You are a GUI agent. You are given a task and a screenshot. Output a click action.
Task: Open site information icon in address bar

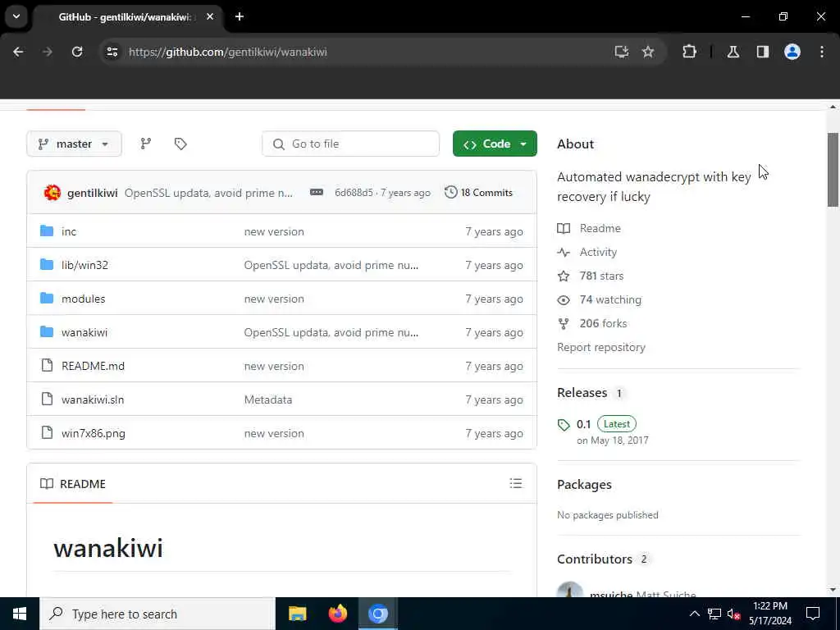tap(112, 52)
